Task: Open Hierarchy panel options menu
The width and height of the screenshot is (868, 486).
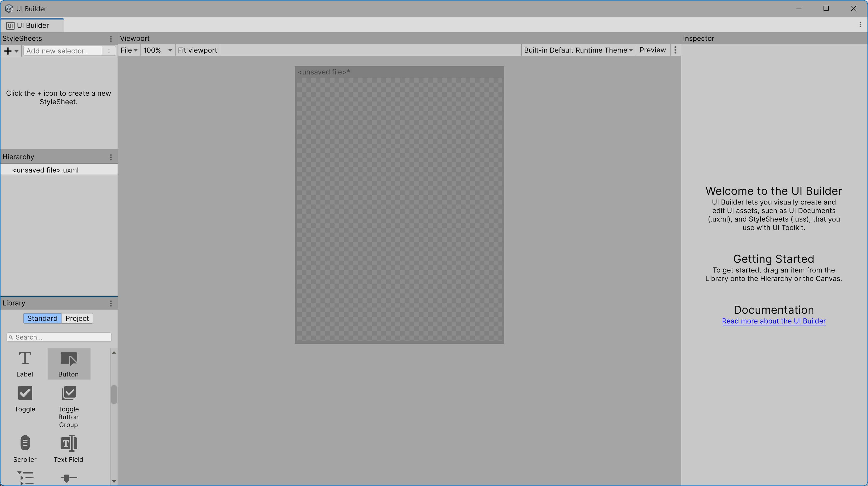Action: coord(111,157)
